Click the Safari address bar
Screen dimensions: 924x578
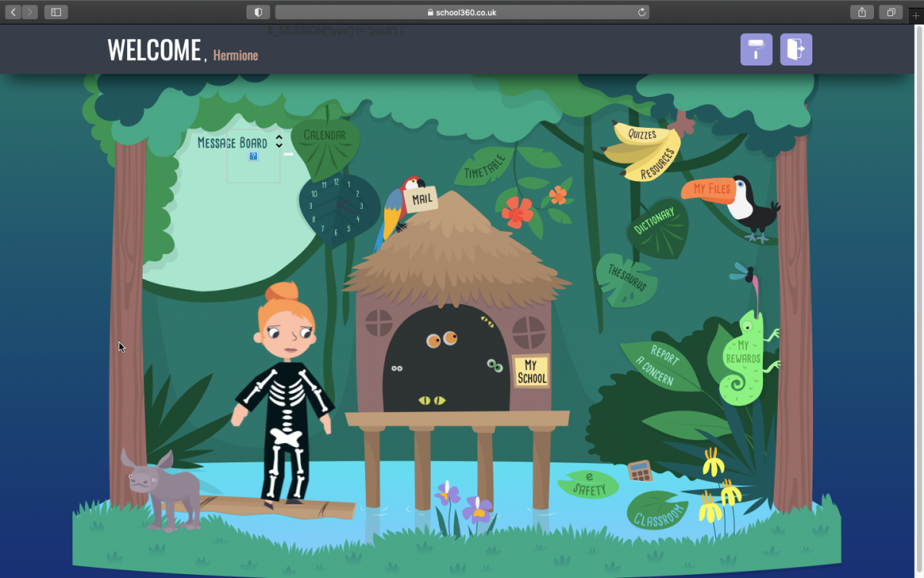[x=461, y=12]
